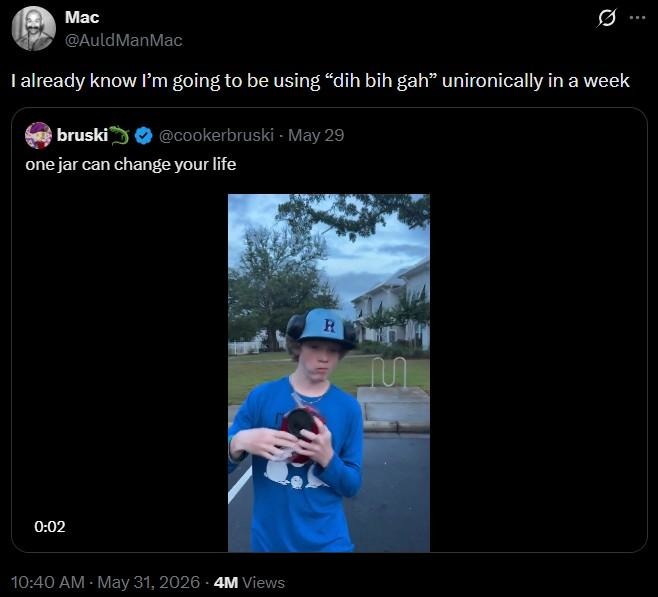Click the Grok slashed-circle icon

click(606, 18)
